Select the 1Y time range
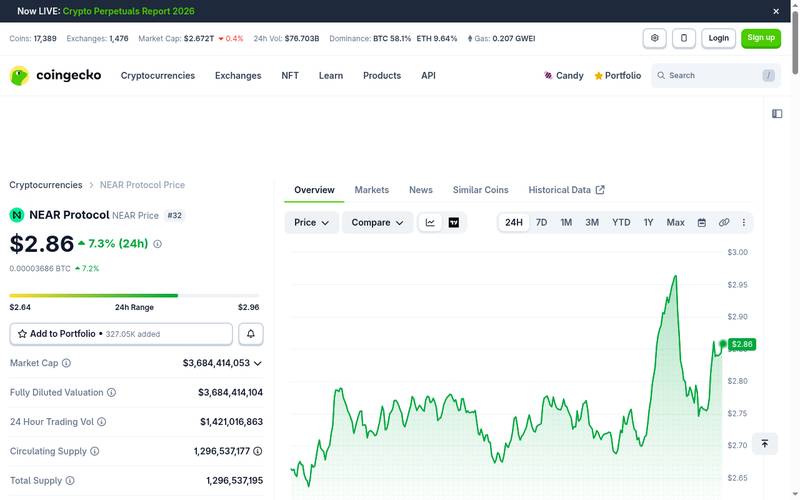This screenshot has width=800, height=500. pos(648,222)
